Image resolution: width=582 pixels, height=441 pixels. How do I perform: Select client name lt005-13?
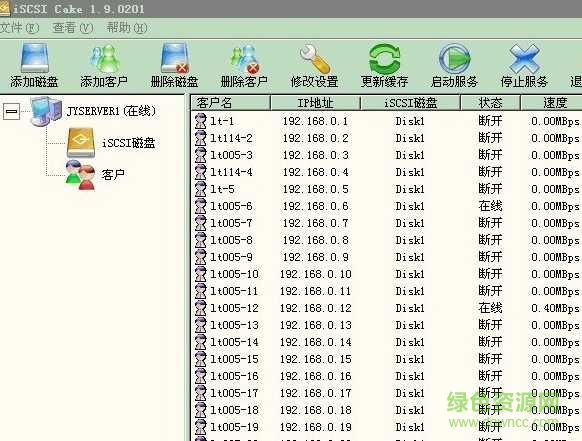click(234, 325)
